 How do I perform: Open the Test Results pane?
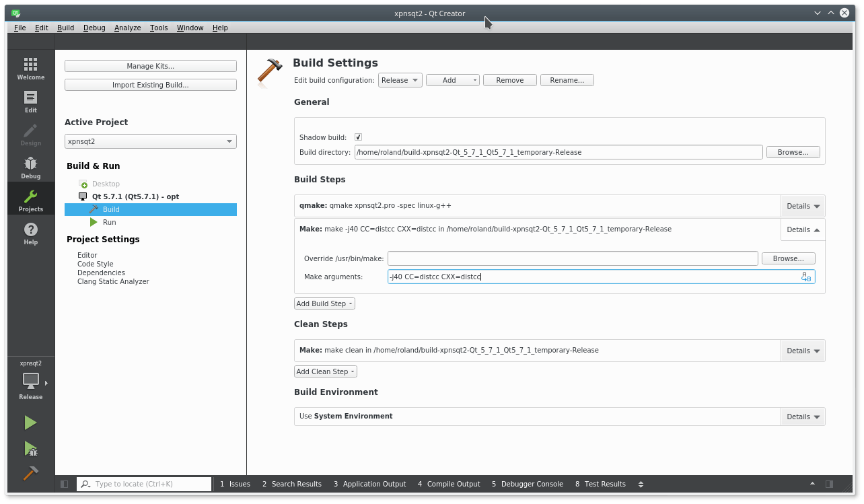click(x=600, y=484)
